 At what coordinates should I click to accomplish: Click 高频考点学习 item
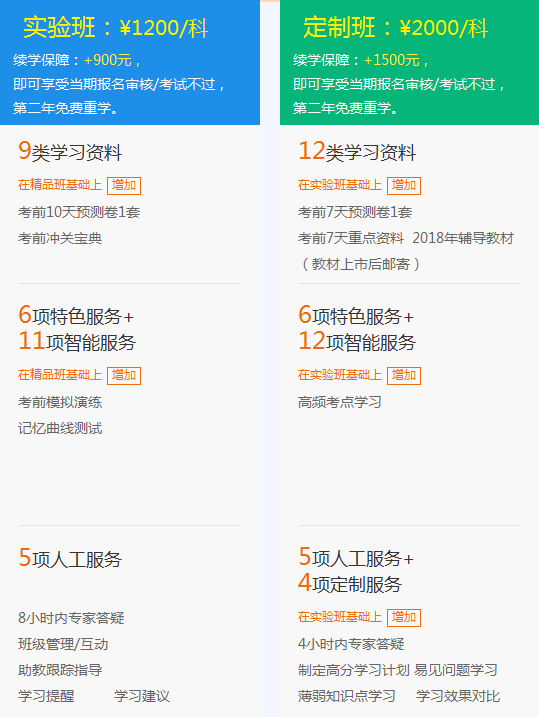coord(340,402)
